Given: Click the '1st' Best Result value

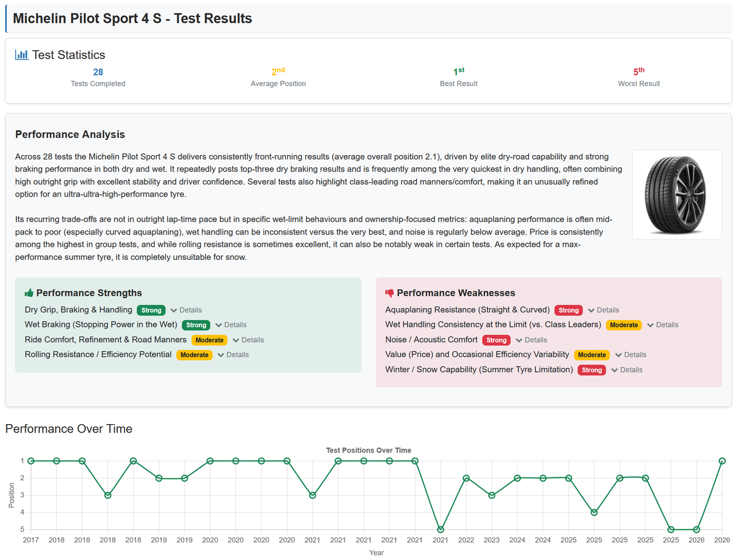Looking at the screenshot, I should (459, 72).
